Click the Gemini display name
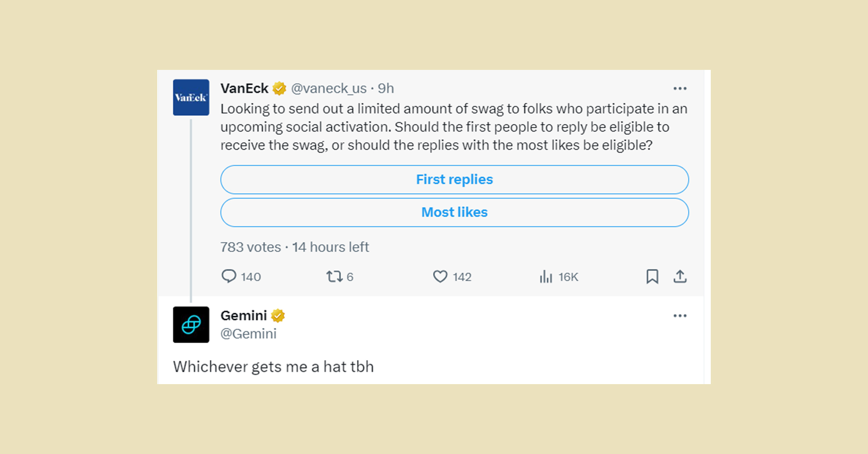Image resolution: width=868 pixels, height=454 pixels. coord(244,316)
